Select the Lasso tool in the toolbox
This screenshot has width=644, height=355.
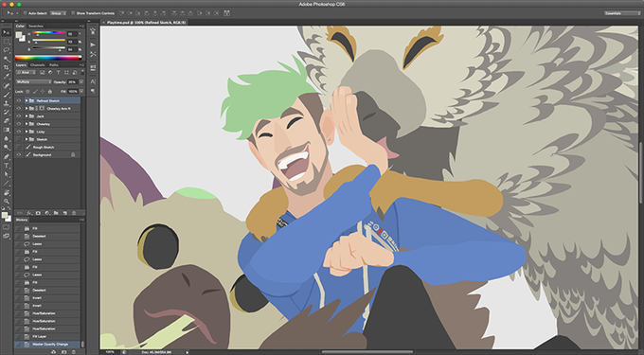point(7,50)
